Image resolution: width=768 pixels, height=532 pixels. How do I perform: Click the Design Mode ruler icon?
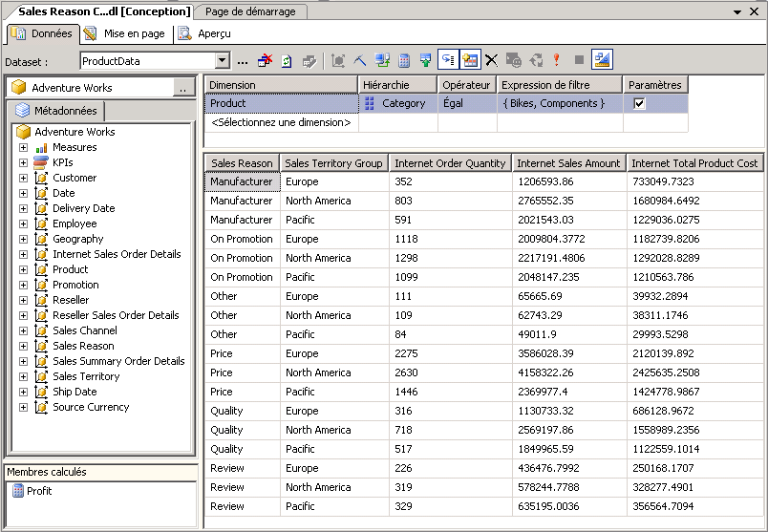pyautogui.click(x=602, y=61)
